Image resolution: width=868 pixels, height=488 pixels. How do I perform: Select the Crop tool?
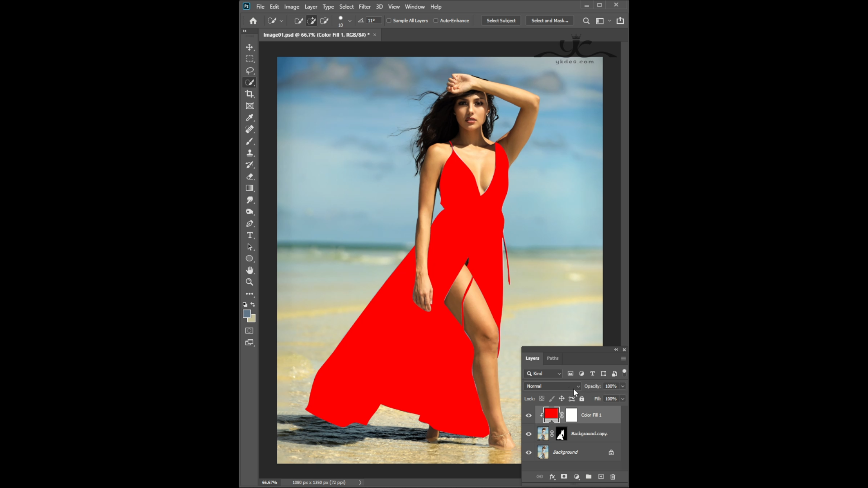pos(249,94)
